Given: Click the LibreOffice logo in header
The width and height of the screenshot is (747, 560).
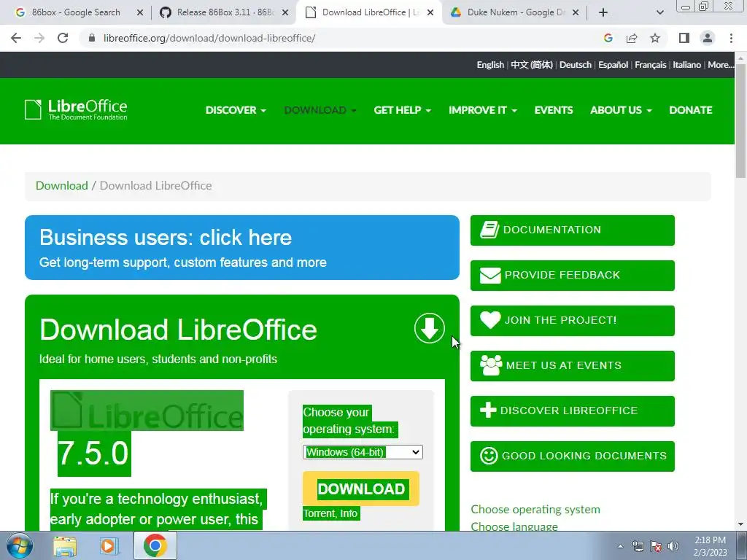Looking at the screenshot, I should click(76, 109).
